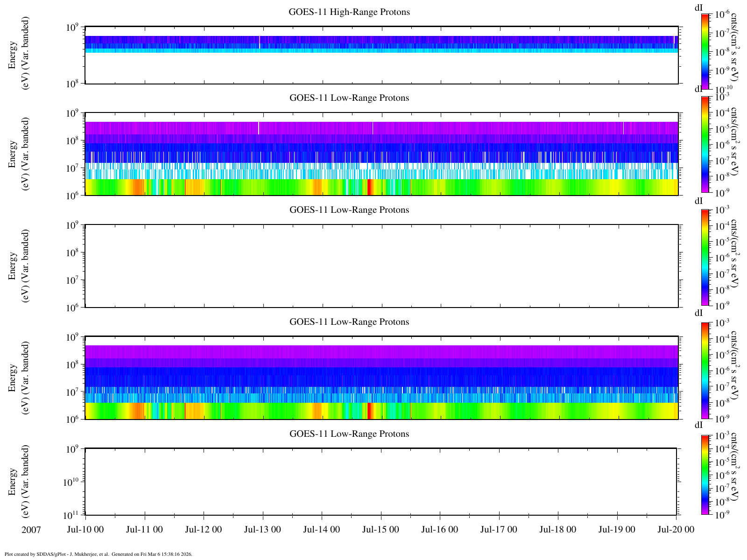Click the Jul-20 00 tick label
Screen dimensions: 747x560
[x=676, y=530]
